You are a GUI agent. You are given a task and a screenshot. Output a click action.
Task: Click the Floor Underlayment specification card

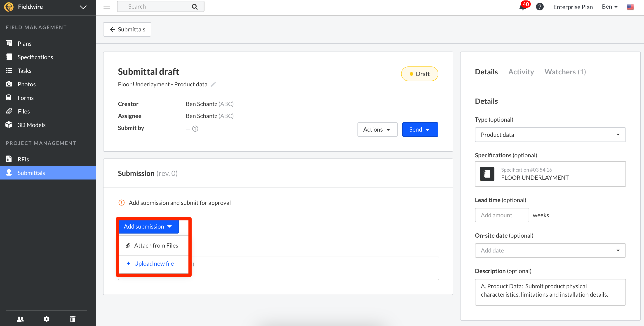(x=550, y=174)
